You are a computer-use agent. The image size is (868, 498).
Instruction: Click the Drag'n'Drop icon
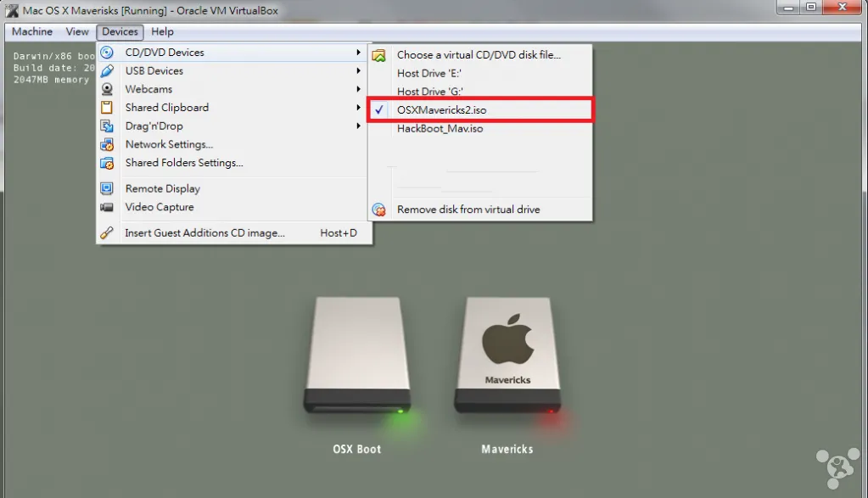point(107,126)
